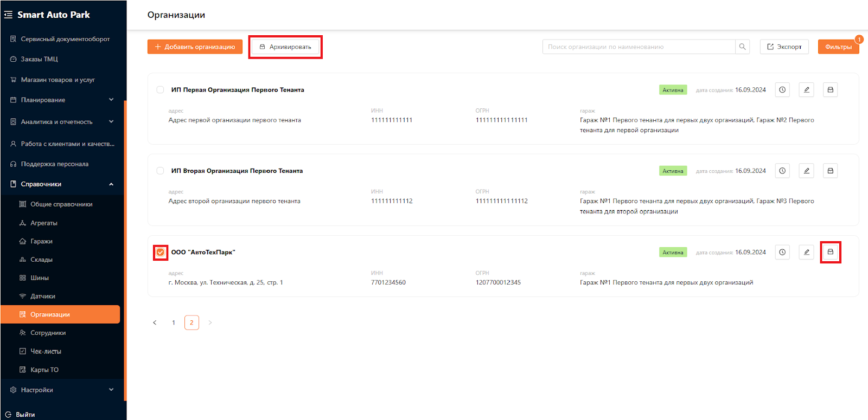Open history for ООО "АвтоТехПарк"
The height and width of the screenshot is (420, 868).
pos(782,252)
